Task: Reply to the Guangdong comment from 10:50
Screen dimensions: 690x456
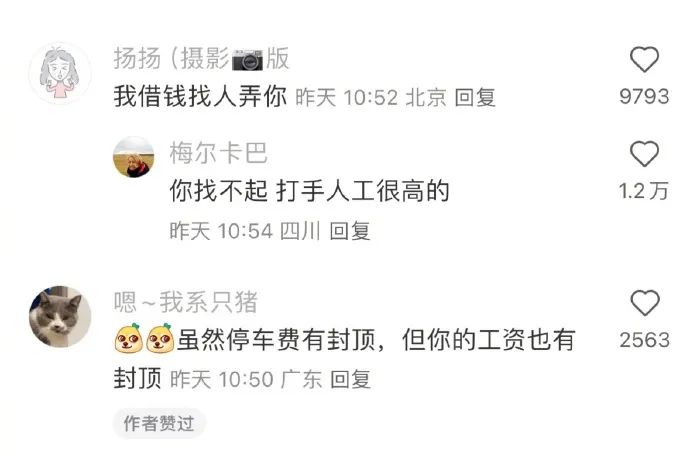Action: pos(350,379)
